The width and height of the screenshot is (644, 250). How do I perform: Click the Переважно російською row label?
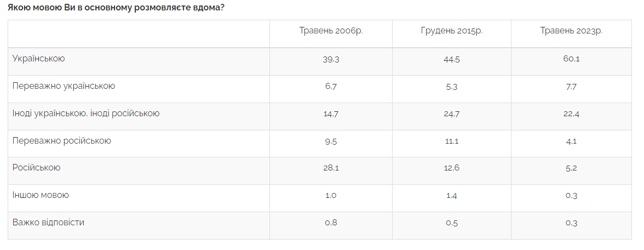(x=61, y=140)
